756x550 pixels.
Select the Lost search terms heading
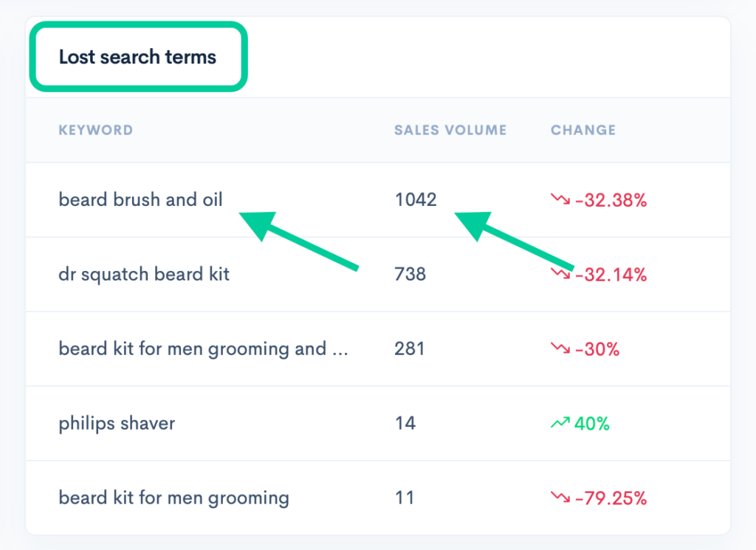[x=137, y=57]
